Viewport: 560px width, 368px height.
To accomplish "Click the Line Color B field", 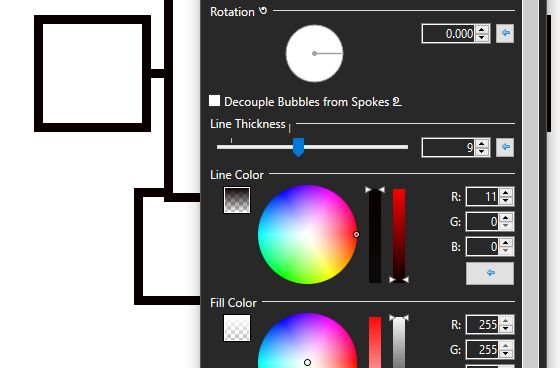I will pyautogui.click(x=482, y=247).
